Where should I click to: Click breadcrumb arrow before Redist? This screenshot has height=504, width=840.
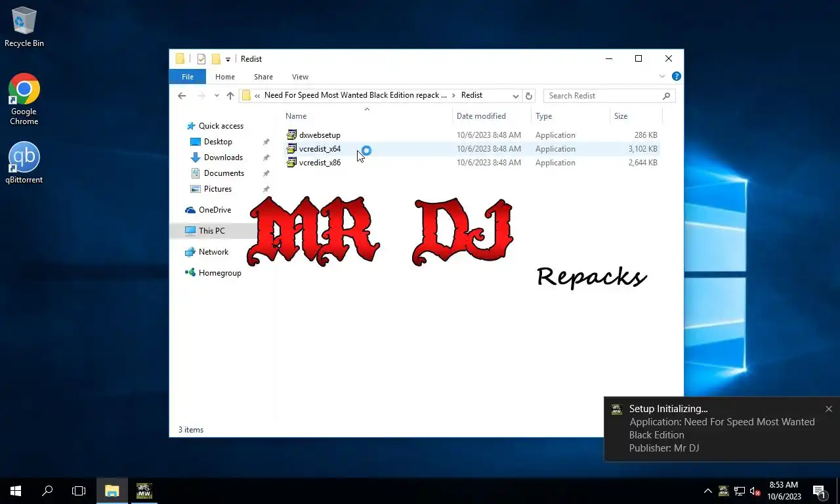pos(453,96)
